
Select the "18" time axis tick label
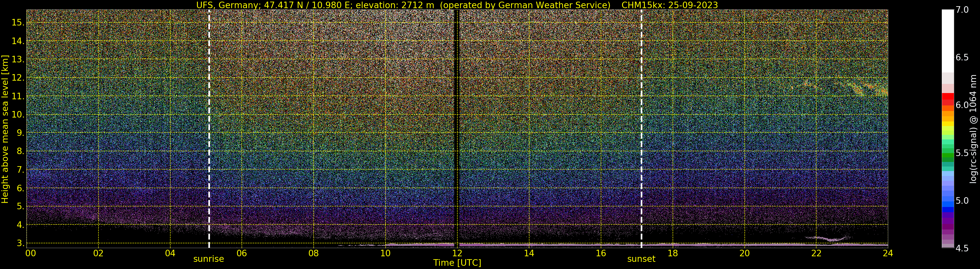[673, 253]
